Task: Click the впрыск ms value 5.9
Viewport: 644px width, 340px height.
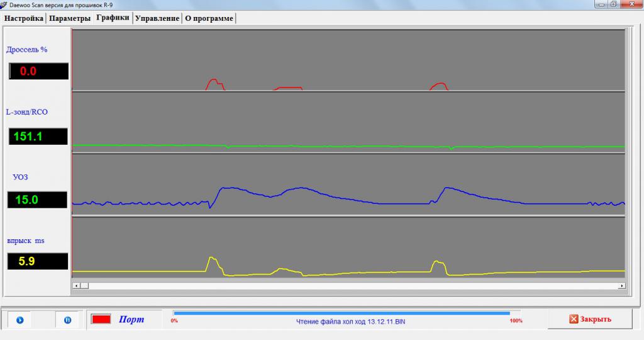Action: click(38, 261)
